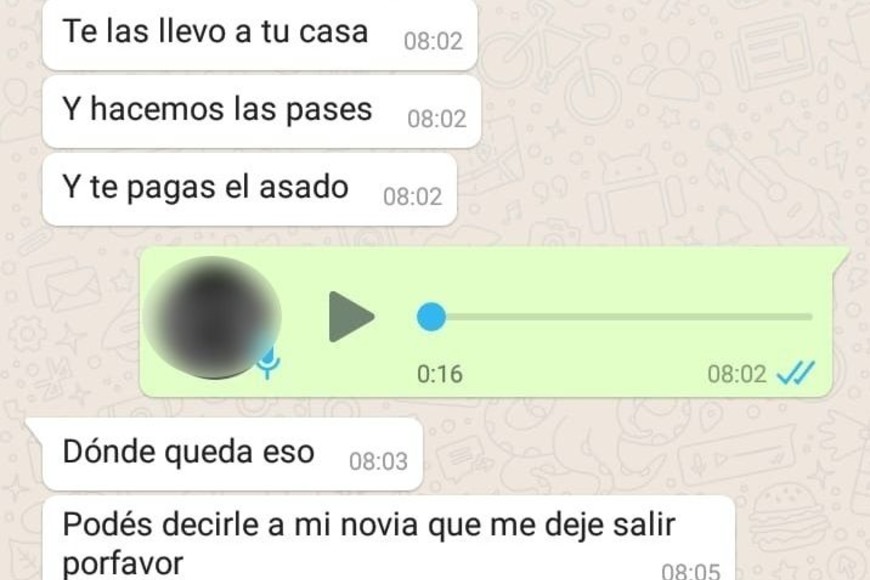Image resolution: width=870 pixels, height=580 pixels.
Task: Click the empty chat wallpaper area
Action: pyautogui.click(x=666, y=139)
